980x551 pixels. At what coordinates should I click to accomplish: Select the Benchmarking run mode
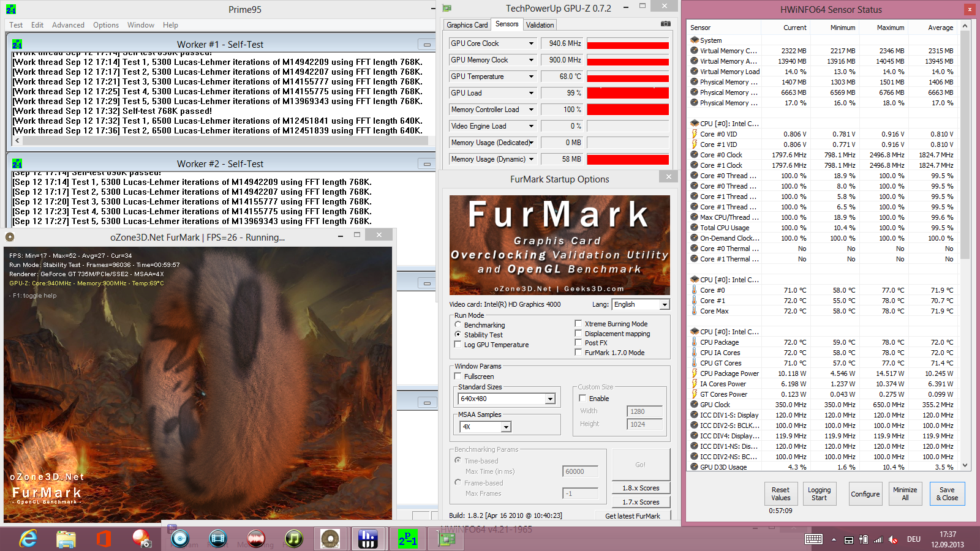click(458, 325)
